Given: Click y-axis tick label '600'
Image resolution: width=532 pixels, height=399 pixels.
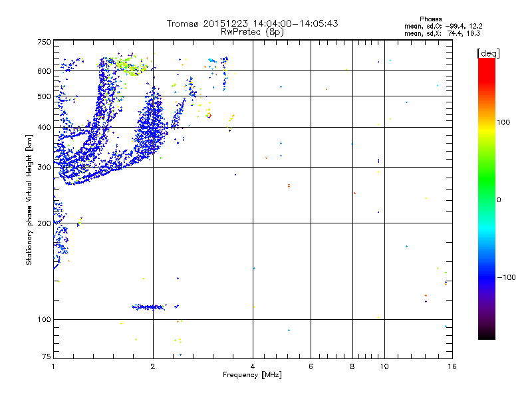Looking at the screenshot, I should (44, 71).
